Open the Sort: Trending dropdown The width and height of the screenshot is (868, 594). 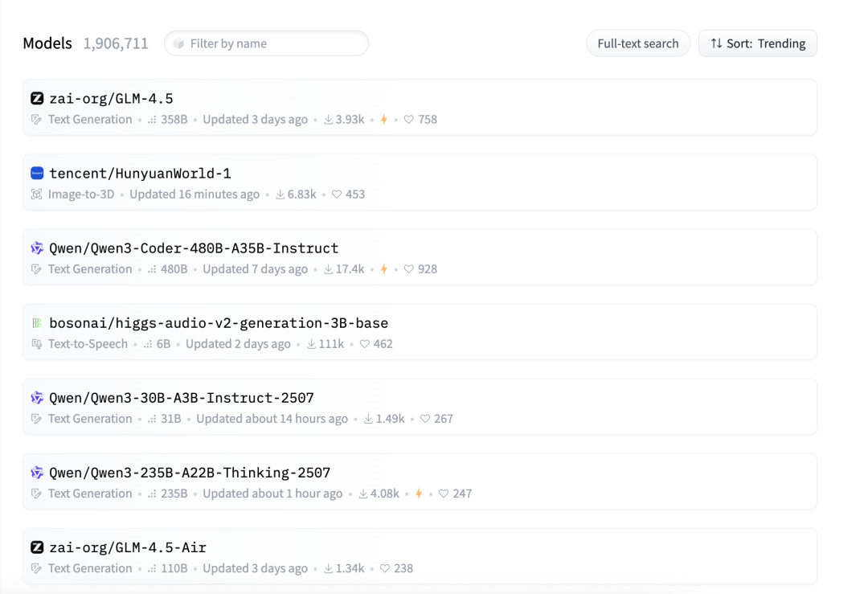pos(757,43)
